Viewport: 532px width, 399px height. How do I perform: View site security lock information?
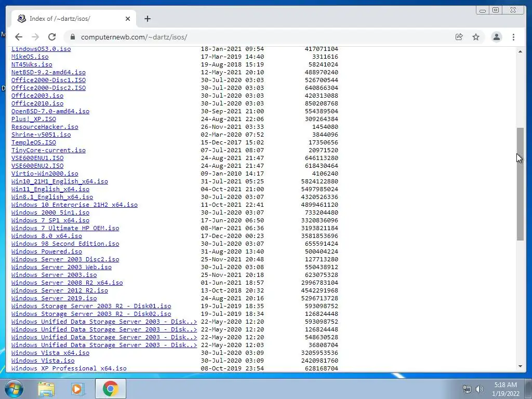(72, 37)
